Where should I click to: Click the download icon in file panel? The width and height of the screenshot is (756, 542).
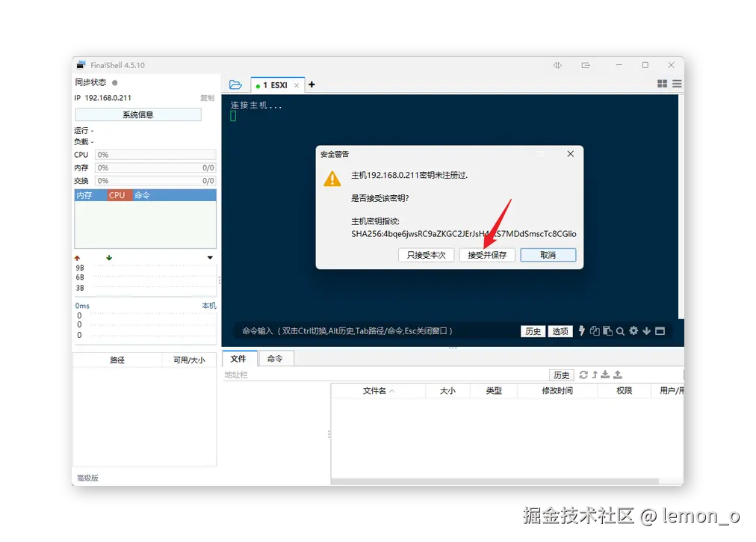click(606, 375)
